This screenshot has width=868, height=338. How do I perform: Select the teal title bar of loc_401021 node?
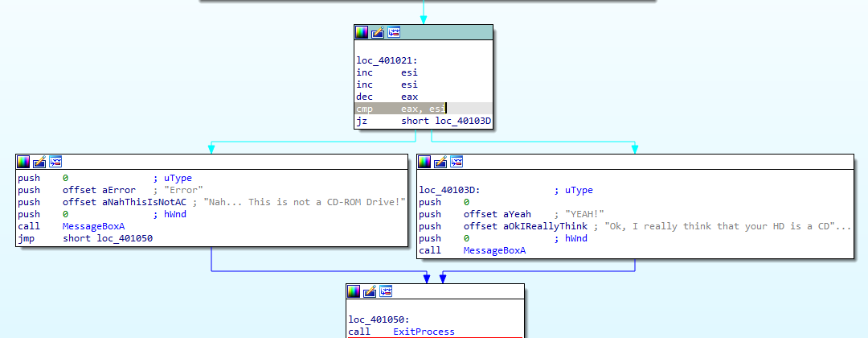[x=423, y=32]
